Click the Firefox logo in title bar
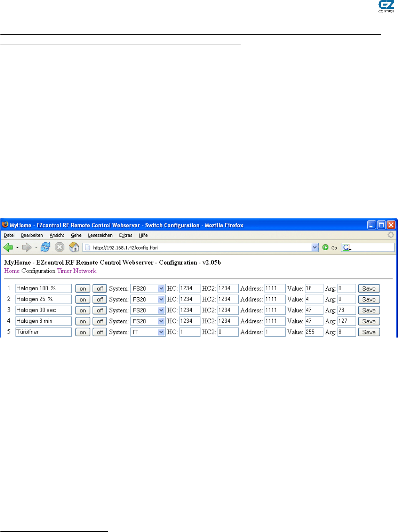Viewport: 398px width, 532px height. click(5, 225)
